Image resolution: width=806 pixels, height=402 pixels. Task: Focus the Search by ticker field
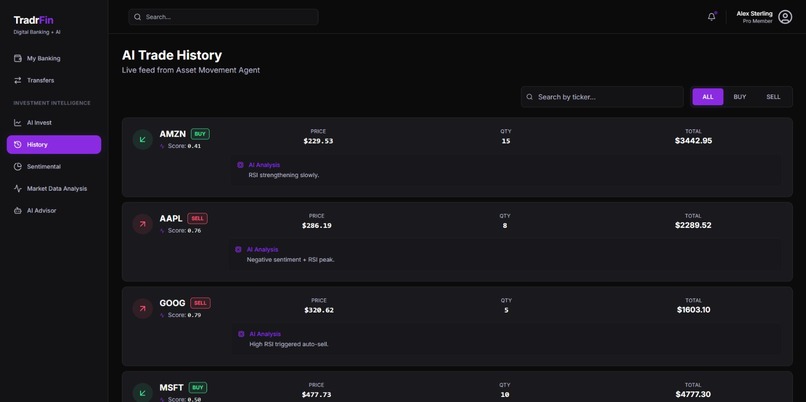pos(602,97)
